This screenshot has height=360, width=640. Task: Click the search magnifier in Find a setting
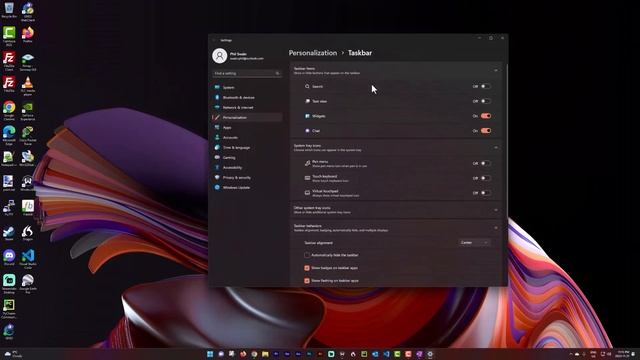[277, 73]
